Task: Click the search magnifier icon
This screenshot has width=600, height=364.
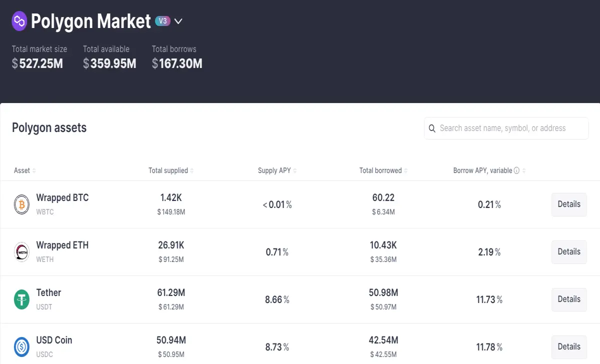Action: click(432, 128)
